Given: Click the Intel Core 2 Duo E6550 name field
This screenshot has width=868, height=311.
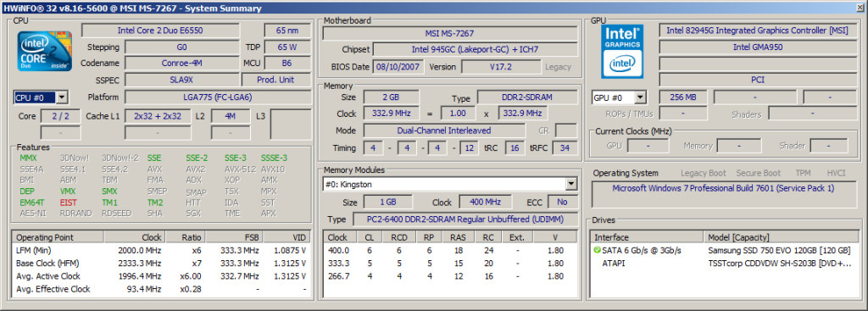Looking at the screenshot, I should [160, 31].
